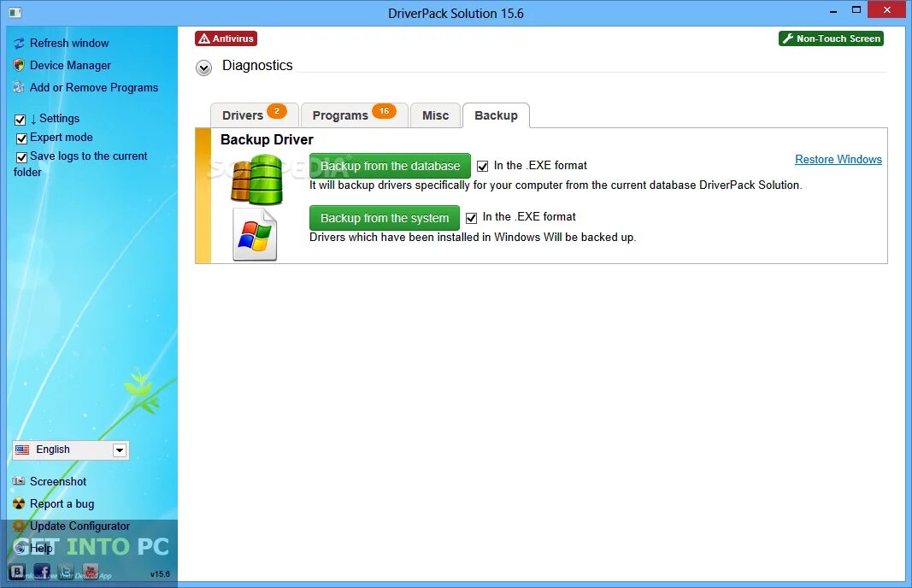The image size is (912, 588).
Task: Open the English language dropdown
Action: click(x=118, y=450)
